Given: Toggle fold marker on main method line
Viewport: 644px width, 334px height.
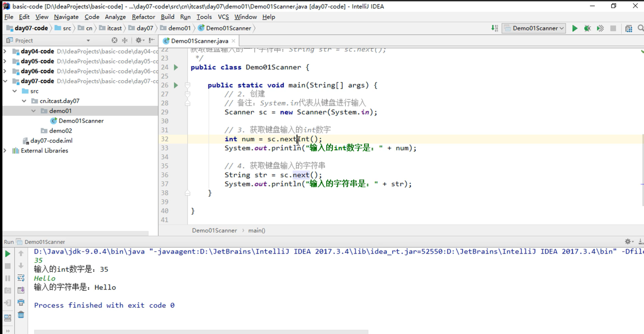Looking at the screenshot, I should pos(188,85).
